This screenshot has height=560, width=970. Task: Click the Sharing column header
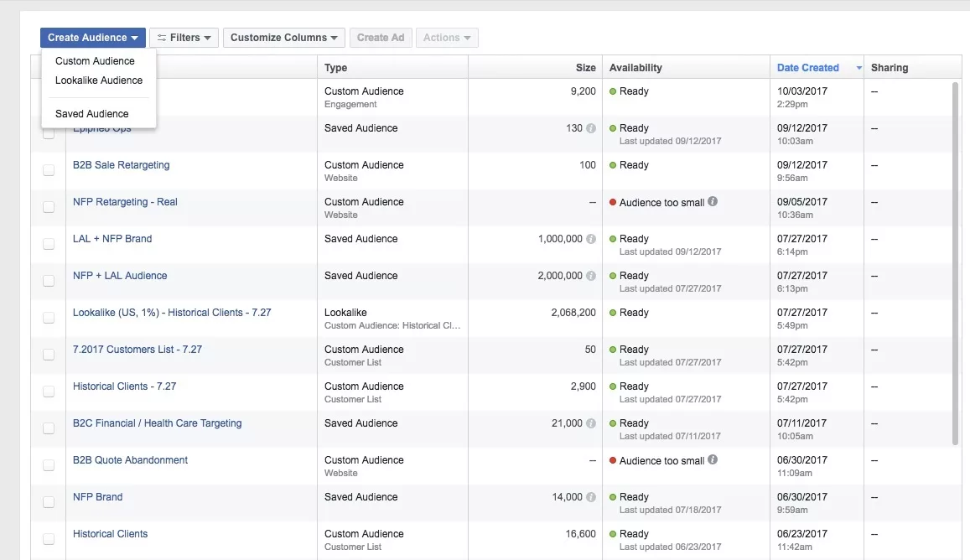(889, 67)
